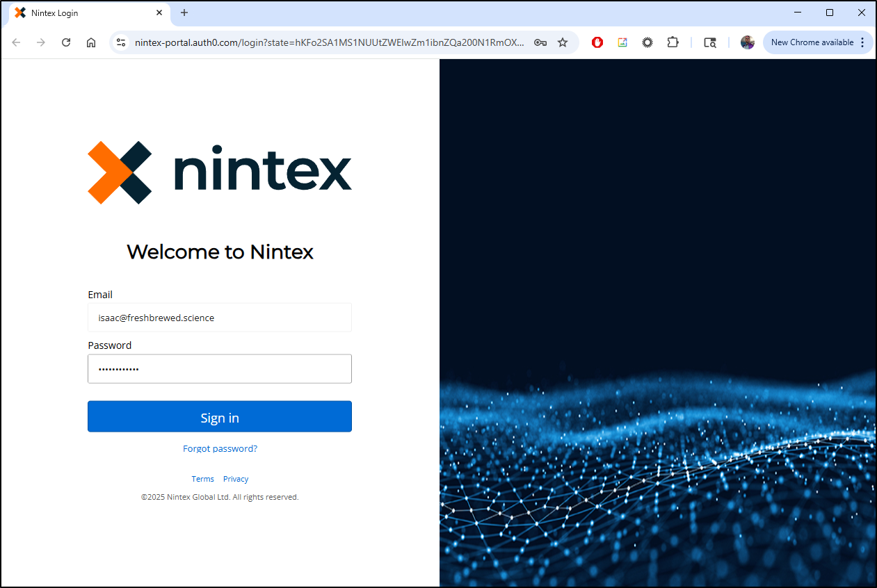Bookmark this page with the star icon
The width and height of the screenshot is (877, 588).
tap(563, 42)
